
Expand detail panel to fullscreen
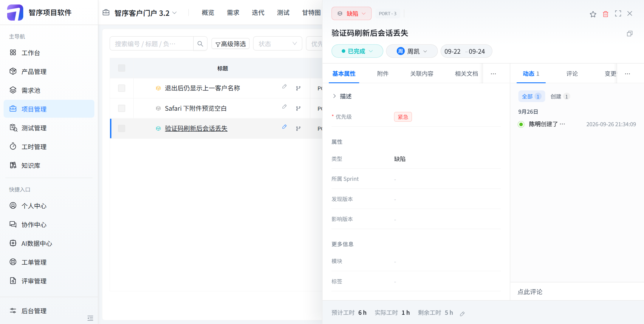point(618,14)
